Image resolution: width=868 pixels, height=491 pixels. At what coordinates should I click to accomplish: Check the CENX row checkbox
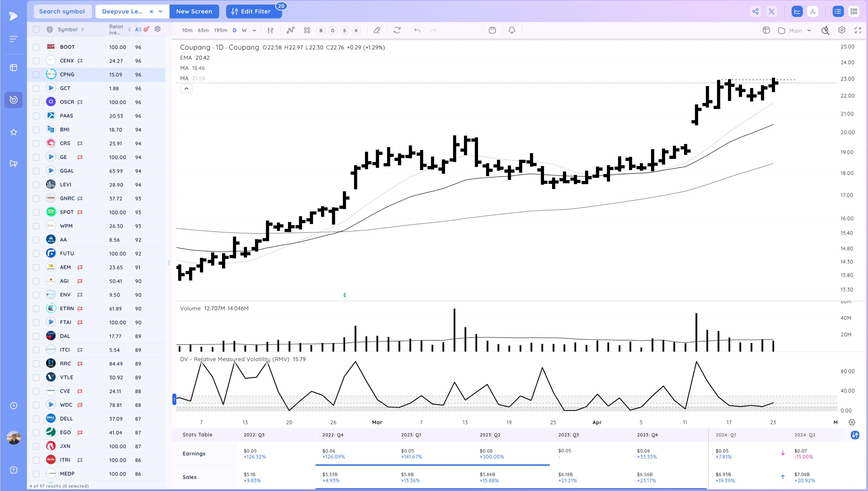click(36, 61)
